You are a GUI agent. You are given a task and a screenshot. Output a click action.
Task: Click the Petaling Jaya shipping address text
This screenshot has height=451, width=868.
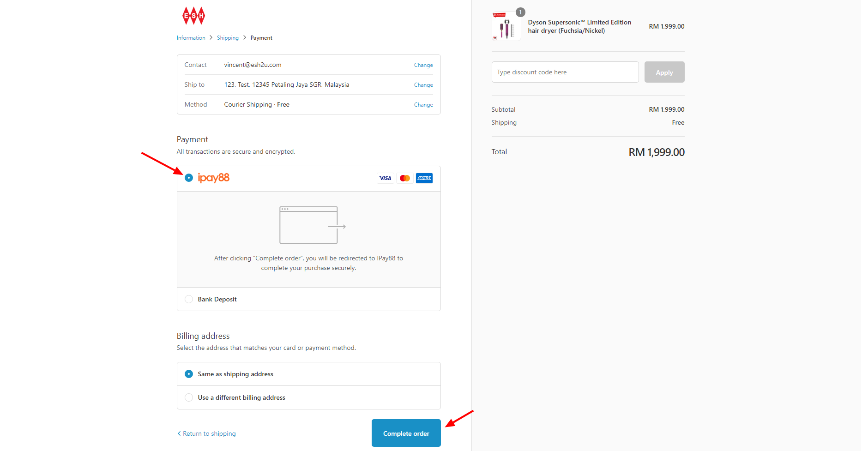[287, 84]
